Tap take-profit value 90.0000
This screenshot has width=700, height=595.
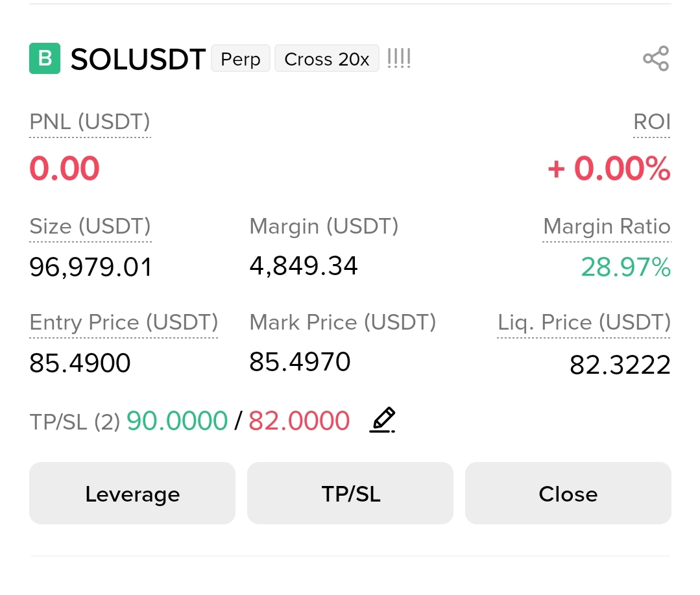point(177,421)
